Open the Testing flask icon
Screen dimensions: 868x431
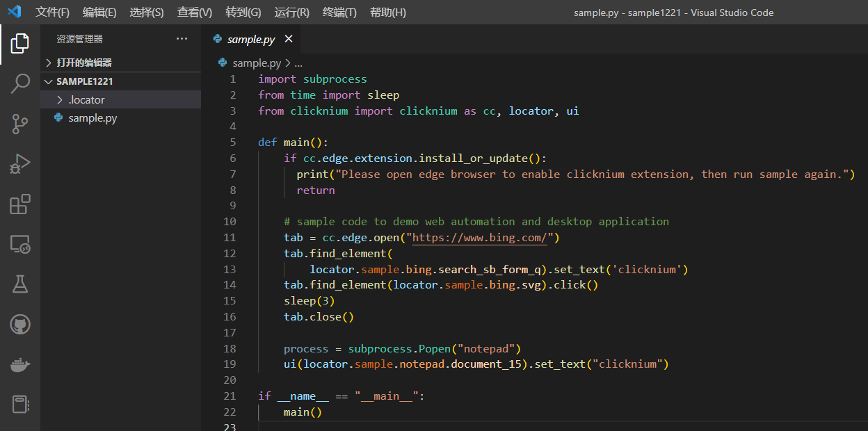click(19, 284)
